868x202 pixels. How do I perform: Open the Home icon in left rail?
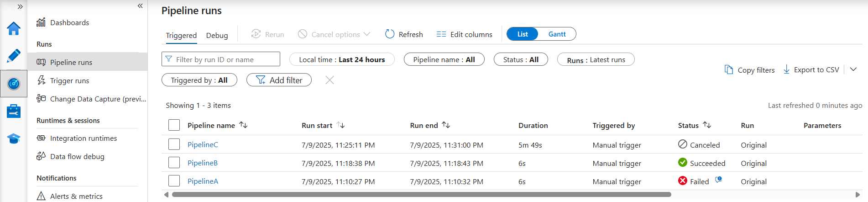click(x=14, y=28)
